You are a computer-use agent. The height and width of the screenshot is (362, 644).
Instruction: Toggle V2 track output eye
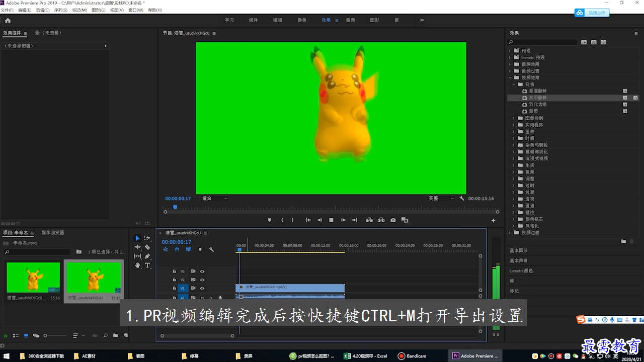point(202,280)
